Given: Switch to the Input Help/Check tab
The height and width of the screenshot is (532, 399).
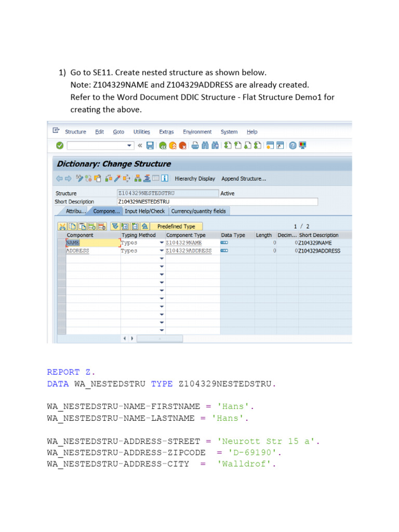Looking at the screenshot, I should 144,211.
